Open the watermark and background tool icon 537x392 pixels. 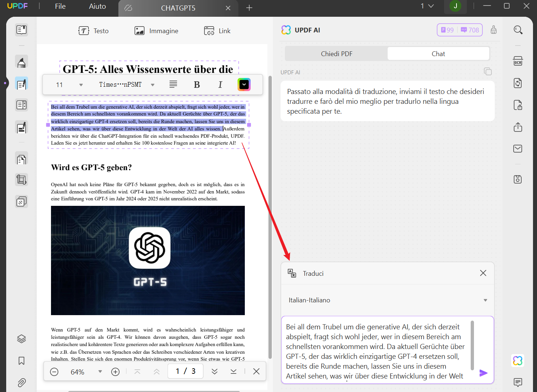[21, 201]
